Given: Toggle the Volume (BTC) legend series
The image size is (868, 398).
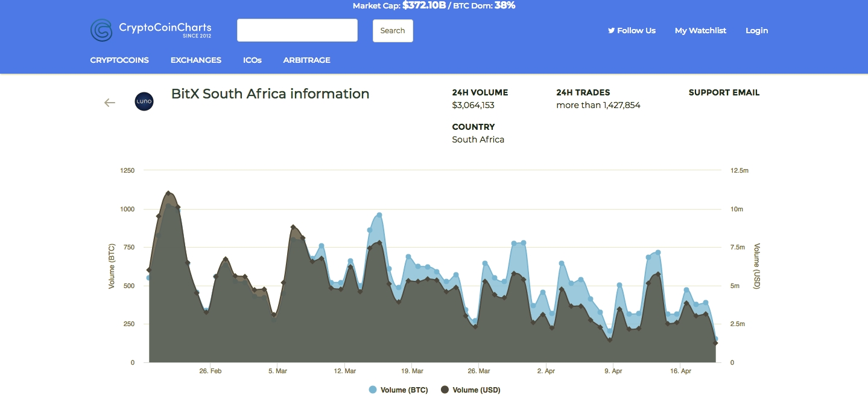Looking at the screenshot, I should click(x=399, y=390).
